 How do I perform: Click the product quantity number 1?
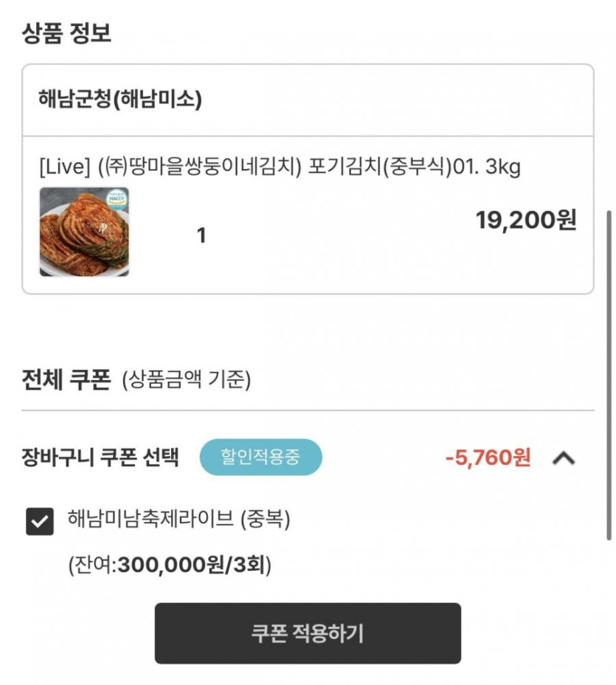tap(201, 236)
